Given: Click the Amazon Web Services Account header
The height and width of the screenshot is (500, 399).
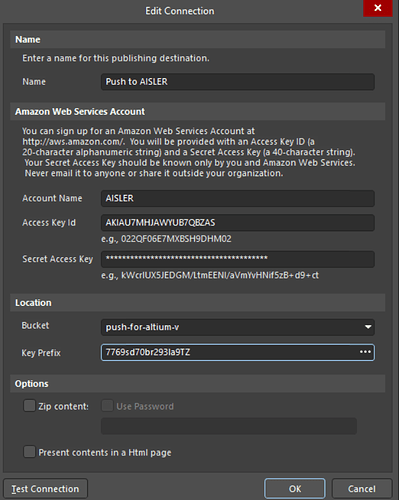Looking at the screenshot, I should [198, 111].
